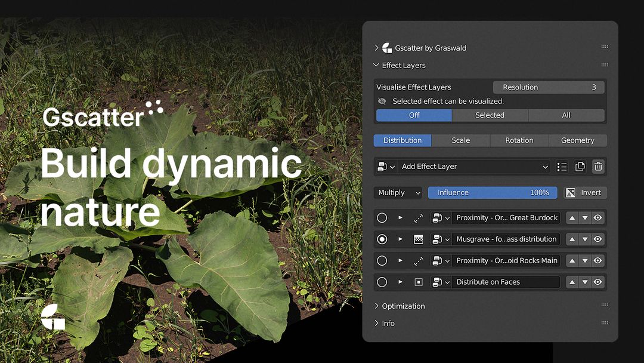Switch to the Rotation tab

click(519, 140)
